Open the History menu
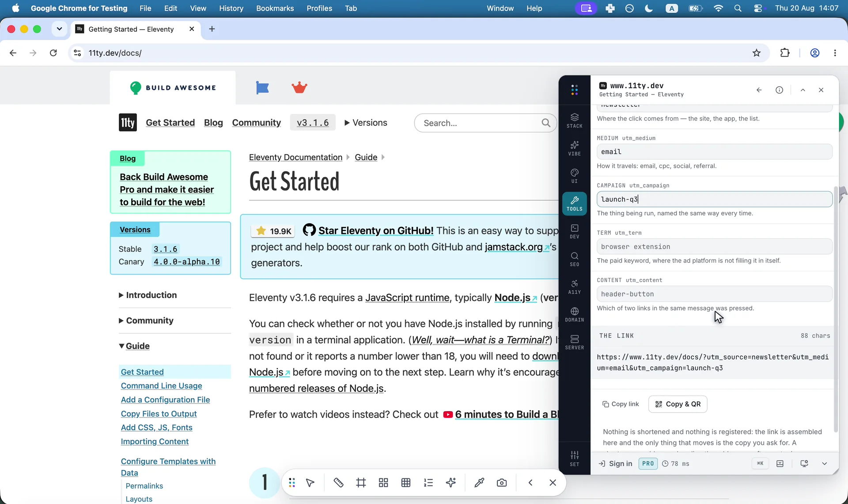848x504 pixels. [x=231, y=8]
